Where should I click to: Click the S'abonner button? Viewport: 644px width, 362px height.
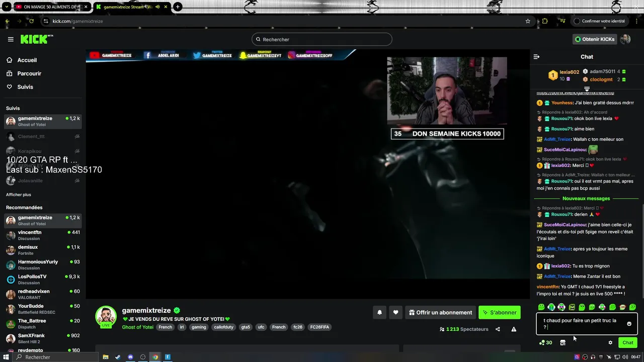tap(500, 312)
